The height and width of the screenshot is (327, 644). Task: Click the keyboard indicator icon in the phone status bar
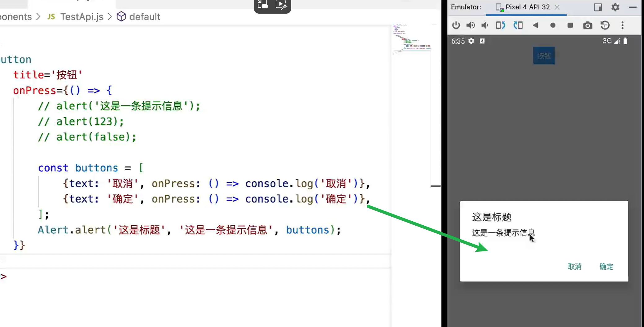tap(482, 41)
